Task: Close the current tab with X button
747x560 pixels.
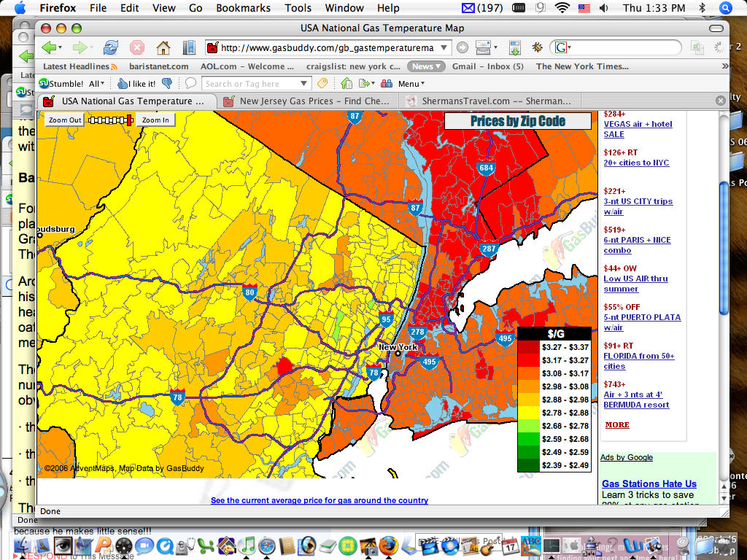Action: tap(720, 101)
